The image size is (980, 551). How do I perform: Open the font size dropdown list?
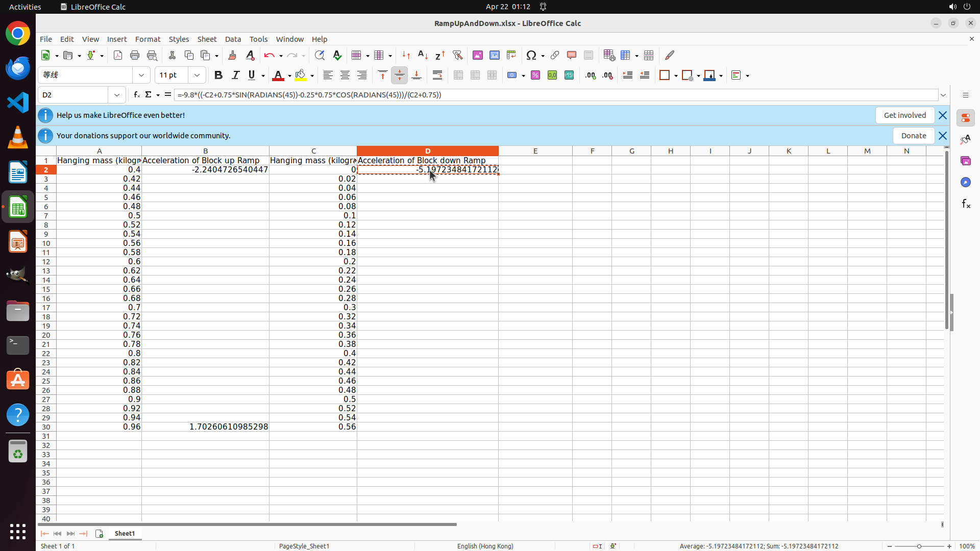tap(197, 76)
